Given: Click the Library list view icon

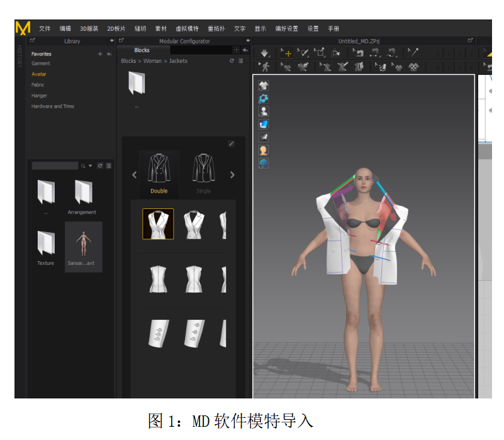Looking at the screenshot, I should [x=109, y=166].
